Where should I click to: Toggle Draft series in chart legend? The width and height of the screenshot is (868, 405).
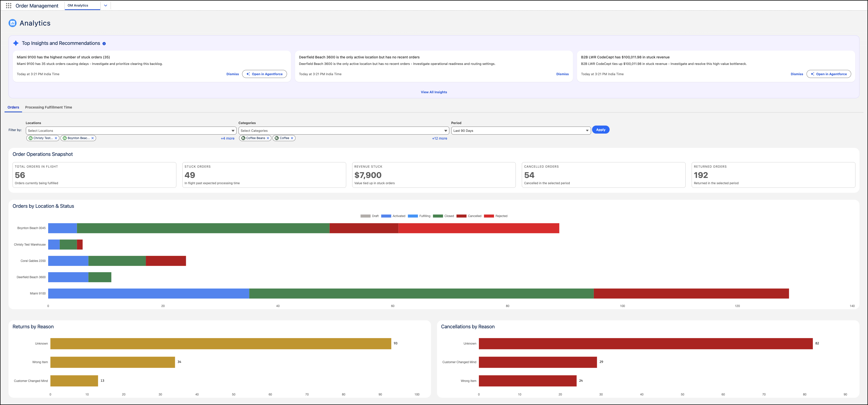coord(369,216)
